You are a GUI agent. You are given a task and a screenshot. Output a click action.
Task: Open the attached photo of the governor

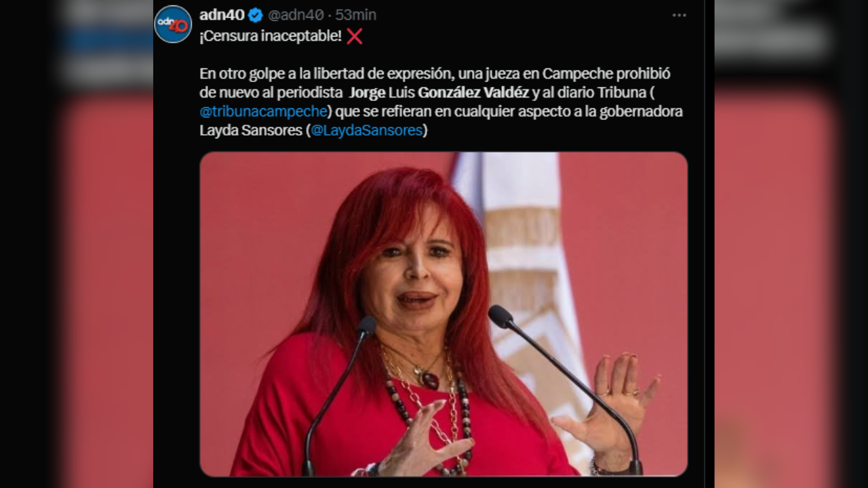tap(443, 314)
